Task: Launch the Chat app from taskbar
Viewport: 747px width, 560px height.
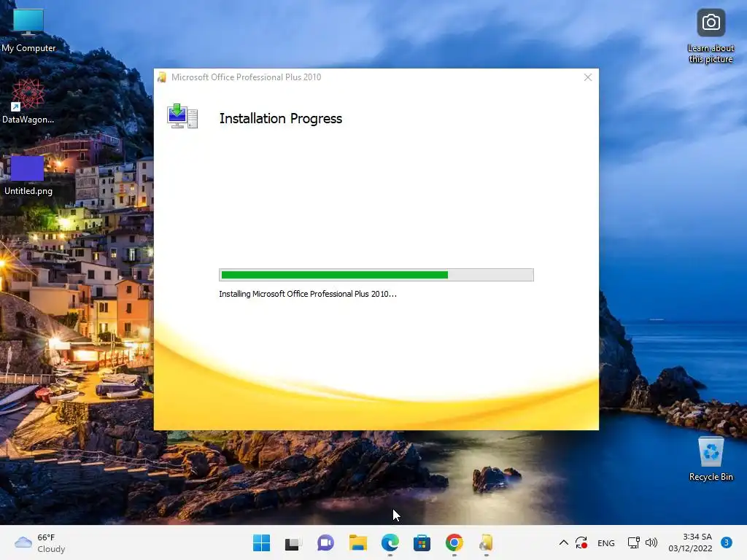Action: (x=325, y=542)
